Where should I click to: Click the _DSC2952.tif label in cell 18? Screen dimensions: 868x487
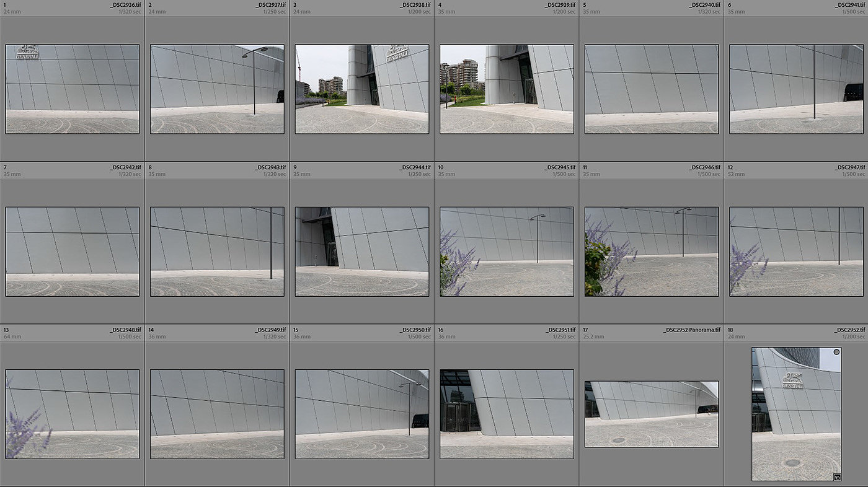[x=849, y=330]
